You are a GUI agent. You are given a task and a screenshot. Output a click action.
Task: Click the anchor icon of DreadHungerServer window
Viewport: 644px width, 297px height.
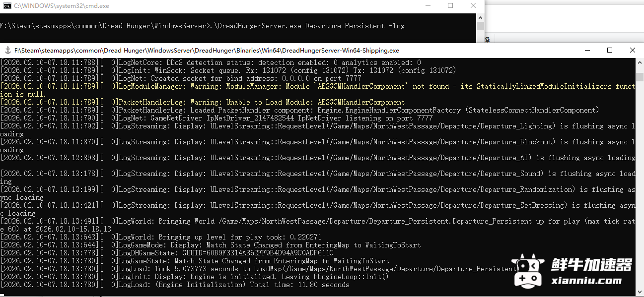coord(7,50)
